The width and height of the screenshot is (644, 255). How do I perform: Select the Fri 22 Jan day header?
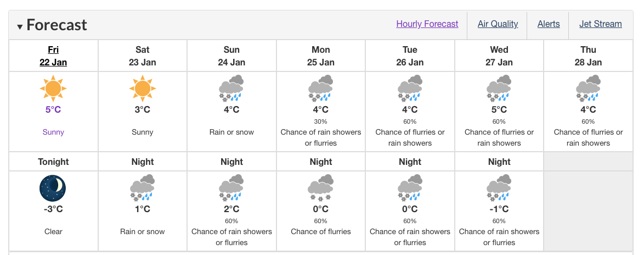[x=53, y=56]
